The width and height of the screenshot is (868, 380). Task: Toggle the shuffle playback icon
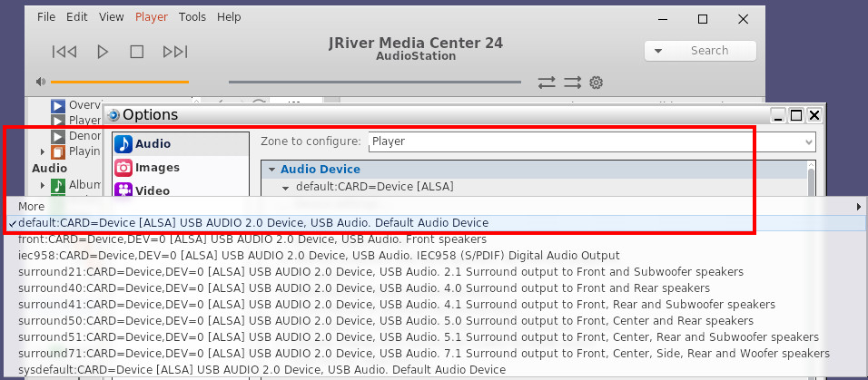point(572,83)
